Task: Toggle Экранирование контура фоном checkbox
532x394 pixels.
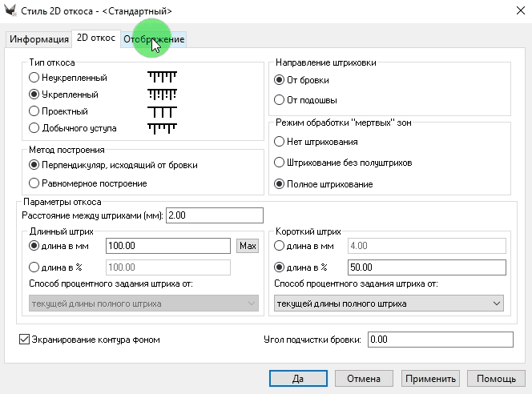Action: click(x=23, y=340)
